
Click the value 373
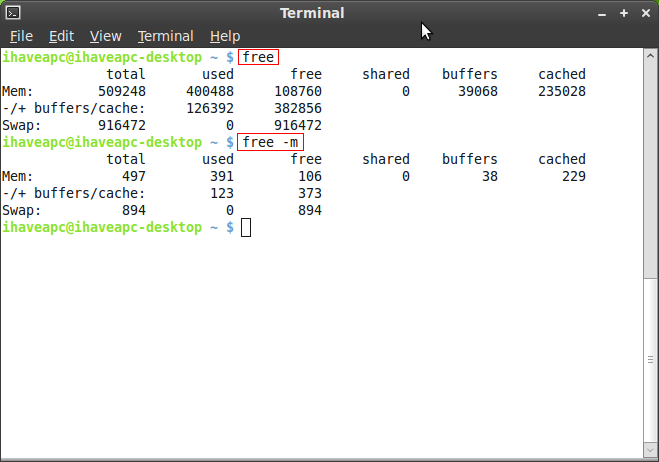(310, 193)
